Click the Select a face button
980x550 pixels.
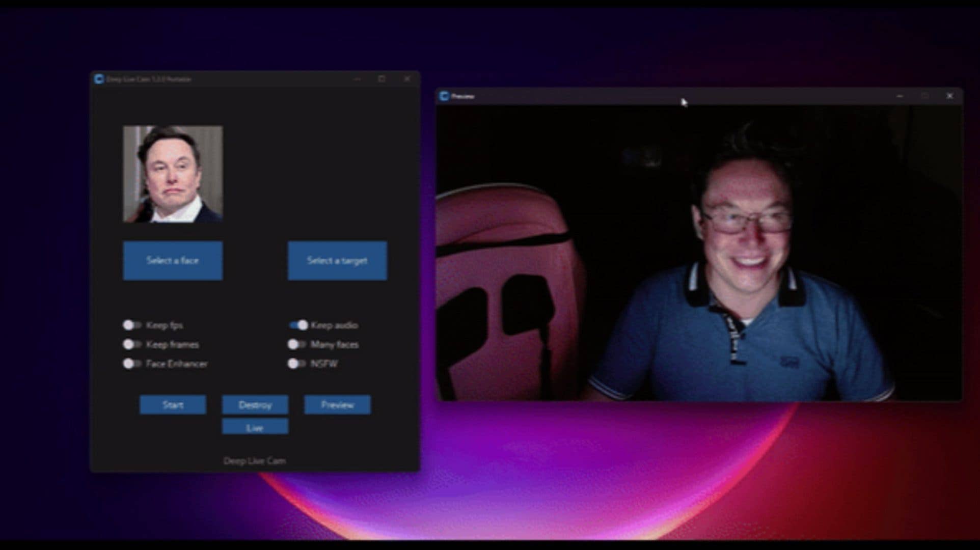173,260
